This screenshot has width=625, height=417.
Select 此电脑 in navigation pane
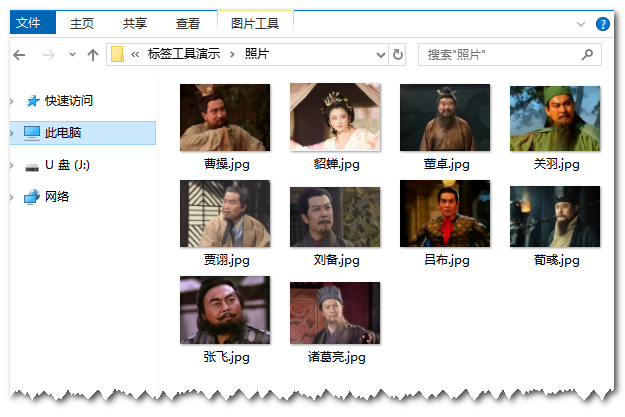63,132
